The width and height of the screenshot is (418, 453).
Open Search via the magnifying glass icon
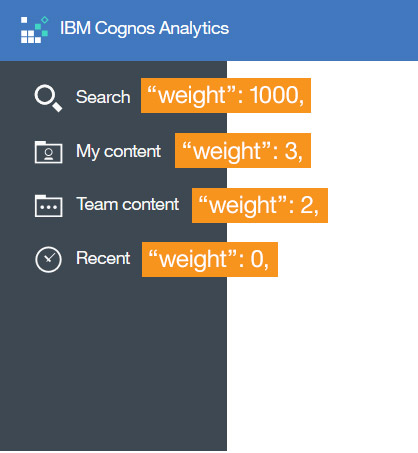click(48, 98)
